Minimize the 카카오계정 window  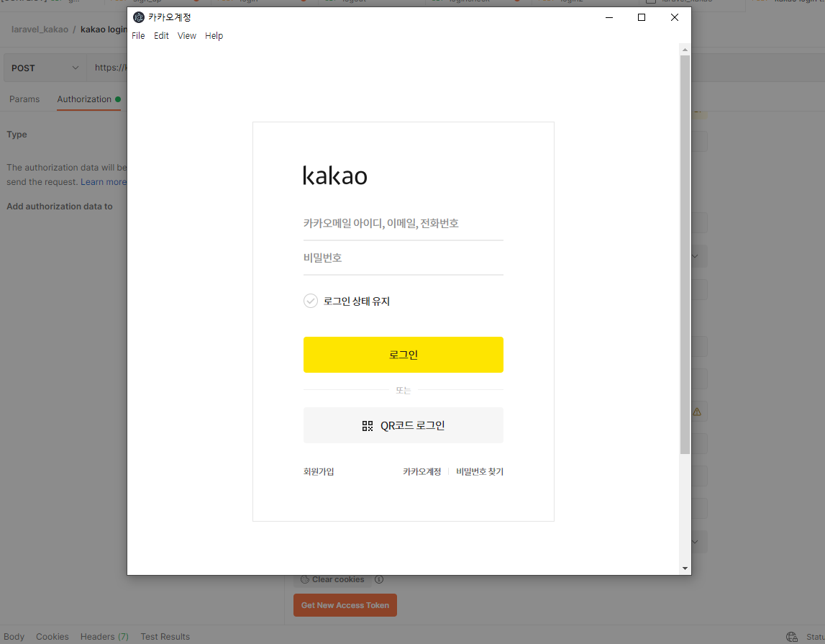tap(609, 17)
